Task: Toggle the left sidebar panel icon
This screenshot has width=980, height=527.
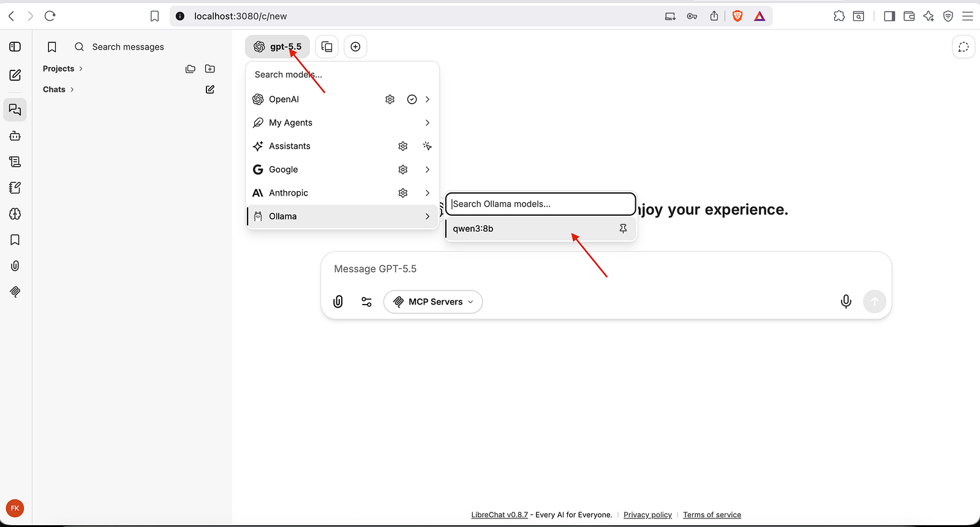Action: [15, 47]
